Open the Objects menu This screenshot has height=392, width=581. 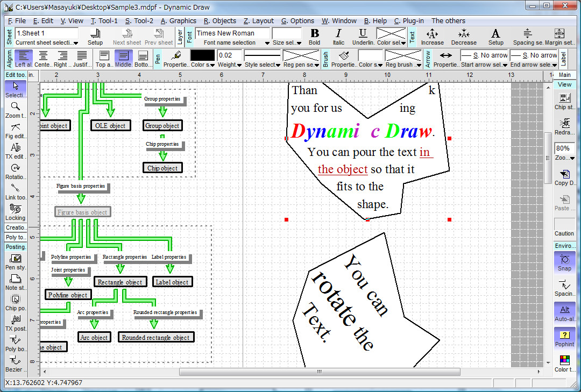219,21
